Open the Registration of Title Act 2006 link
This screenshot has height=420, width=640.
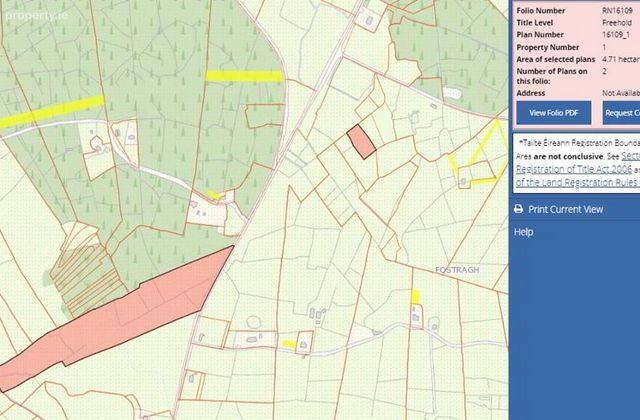pyautogui.click(x=574, y=169)
